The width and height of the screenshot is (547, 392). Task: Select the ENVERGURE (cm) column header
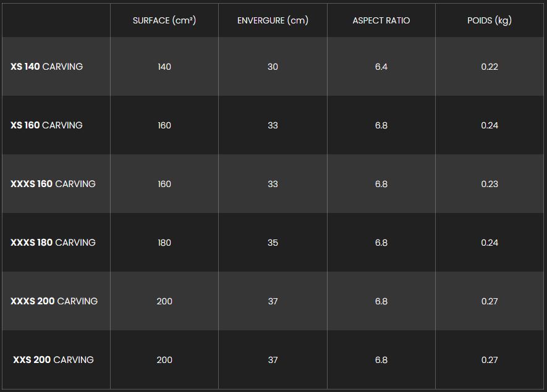coord(273,20)
